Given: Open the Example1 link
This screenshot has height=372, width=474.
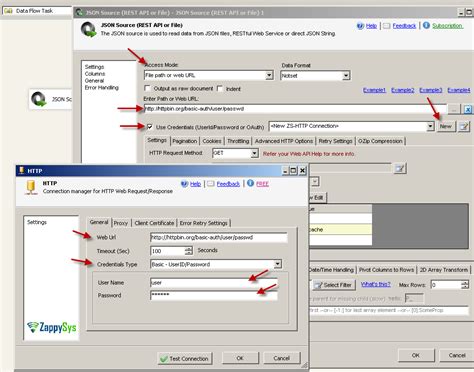Looking at the screenshot, I should coord(374,90).
